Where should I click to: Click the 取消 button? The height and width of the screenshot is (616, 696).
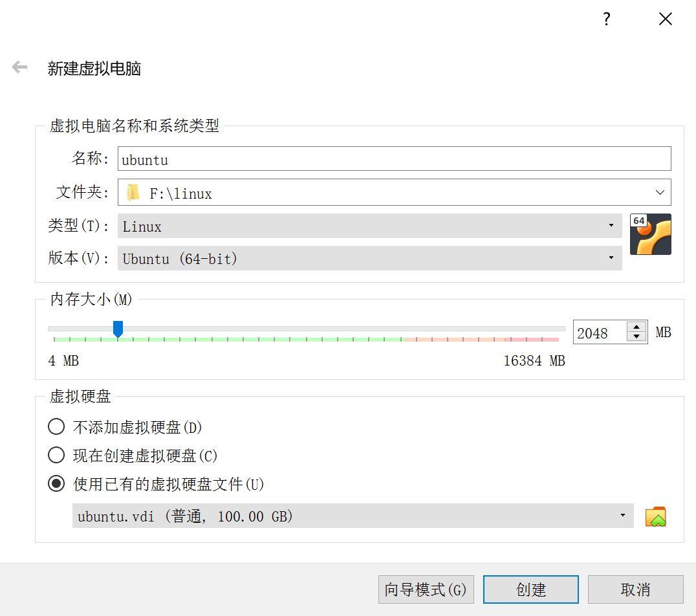[x=636, y=589]
